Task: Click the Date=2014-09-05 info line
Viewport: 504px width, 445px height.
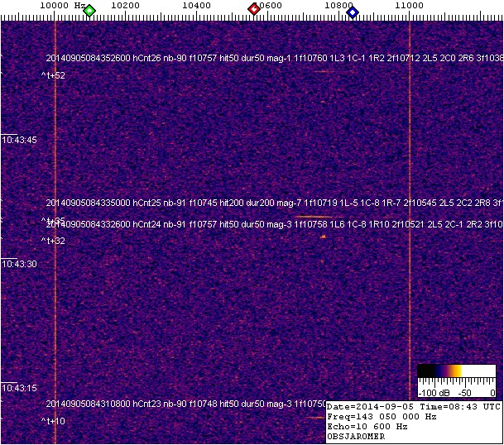Action: coord(372,407)
